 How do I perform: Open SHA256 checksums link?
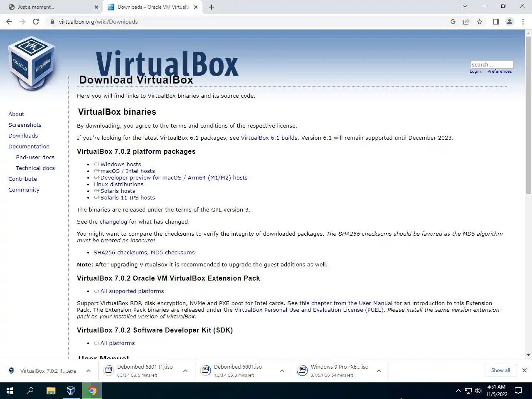coord(120,252)
